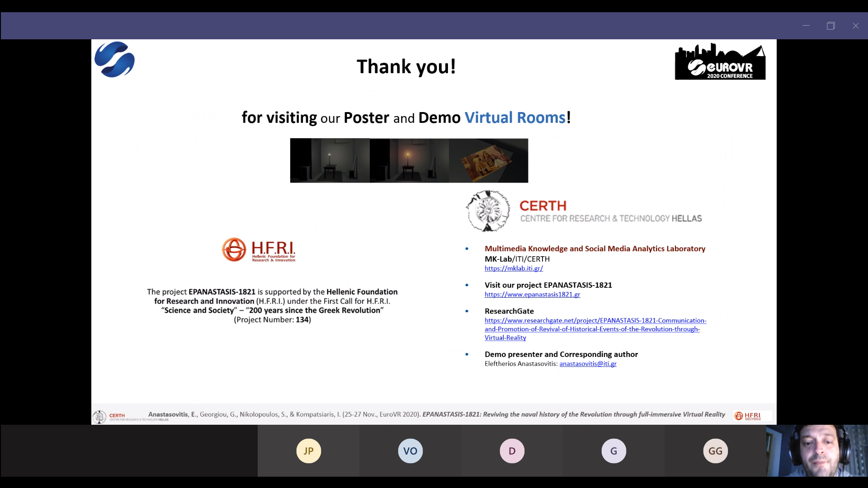Image resolution: width=868 pixels, height=488 pixels.
Task: Click the first dark room candle image
Action: pos(330,160)
